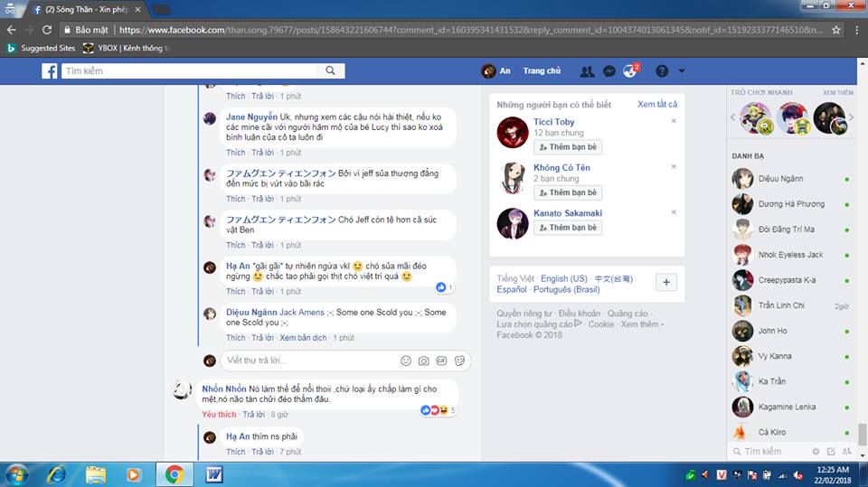Click the 'Viết thư trả lời...' reply field
This screenshot has height=487, width=868.
(x=307, y=361)
